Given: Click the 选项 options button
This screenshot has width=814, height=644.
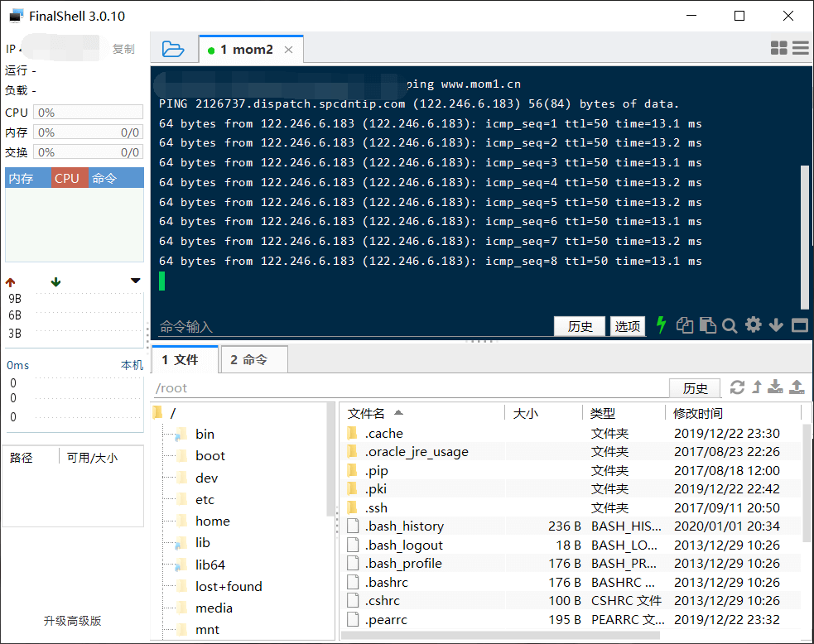Looking at the screenshot, I should click(x=627, y=326).
